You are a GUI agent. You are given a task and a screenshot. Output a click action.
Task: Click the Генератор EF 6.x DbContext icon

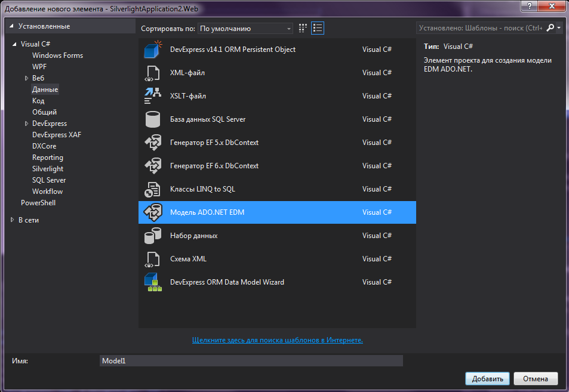coord(153,166)
